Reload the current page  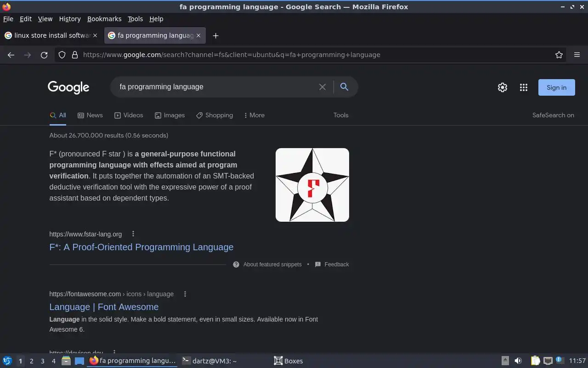click(x=44, y=55)
